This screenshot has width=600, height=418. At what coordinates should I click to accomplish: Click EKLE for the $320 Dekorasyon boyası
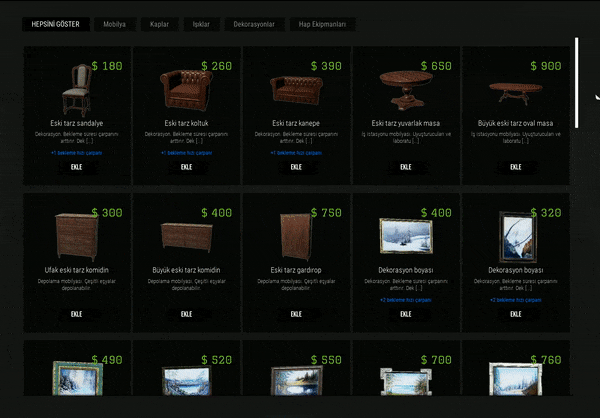click(515, 314)
